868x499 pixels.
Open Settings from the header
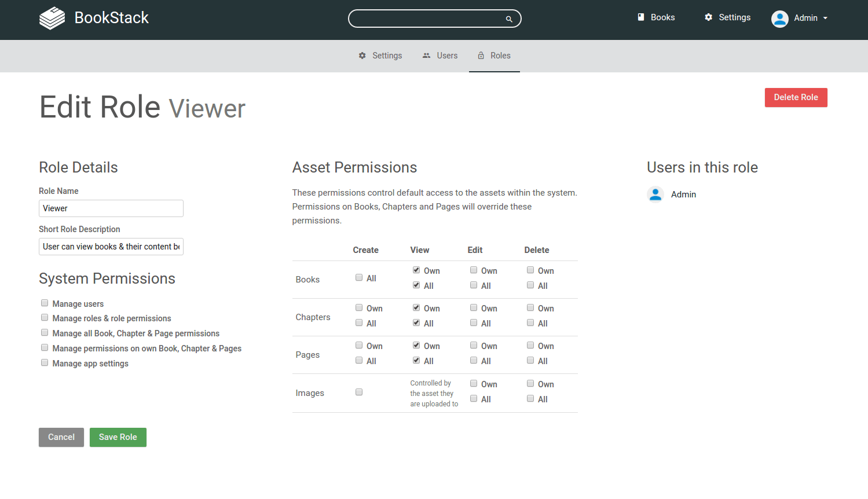[727, 17]
